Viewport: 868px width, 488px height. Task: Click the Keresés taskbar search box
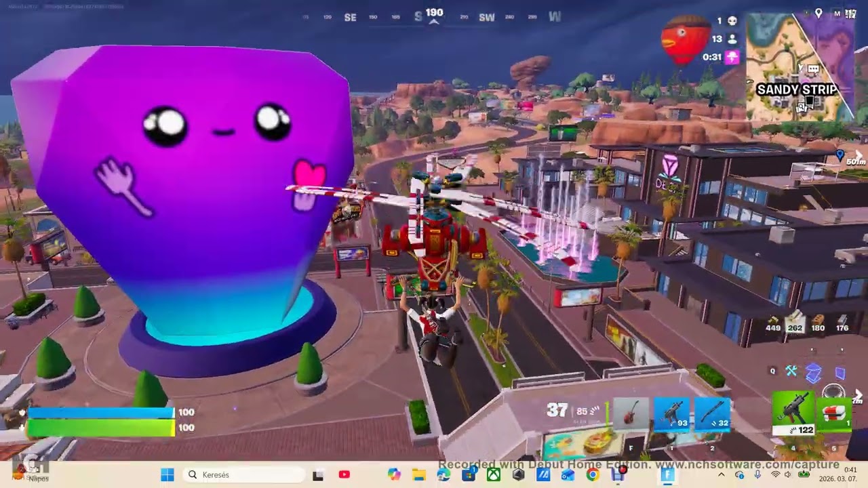[243, 475]
